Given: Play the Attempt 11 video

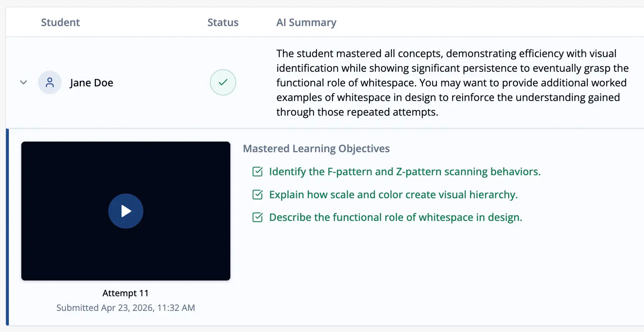Looking at the screenshot, I should [126, 211].
